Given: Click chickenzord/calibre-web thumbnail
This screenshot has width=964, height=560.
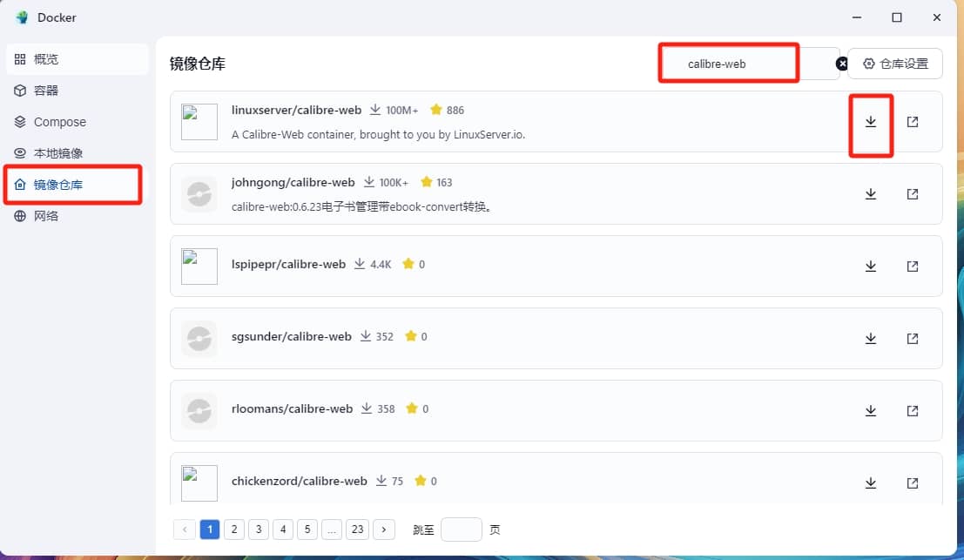Looking at the screenshot, I should click(x=199, y=483).
